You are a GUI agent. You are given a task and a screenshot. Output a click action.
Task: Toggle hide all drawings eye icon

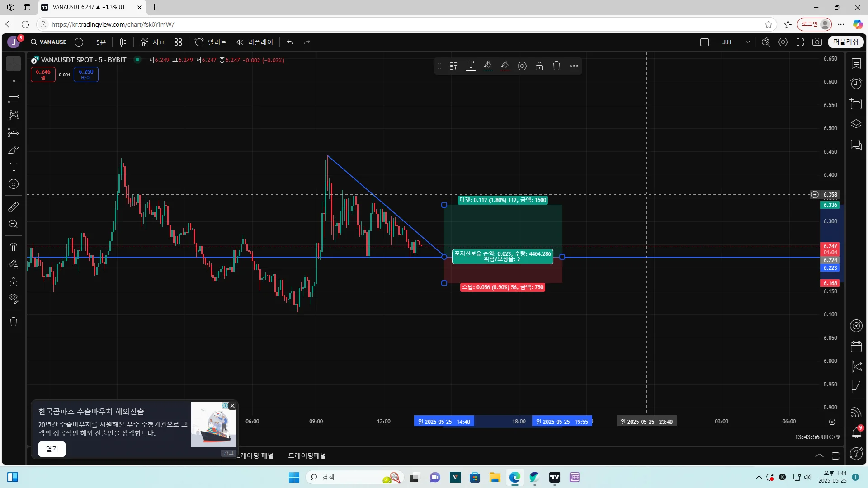14,298
